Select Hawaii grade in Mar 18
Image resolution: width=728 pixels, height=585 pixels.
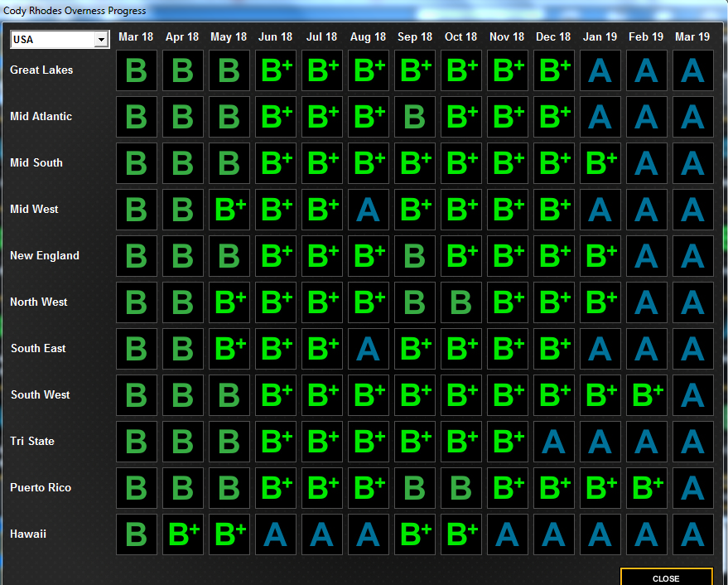137,534
